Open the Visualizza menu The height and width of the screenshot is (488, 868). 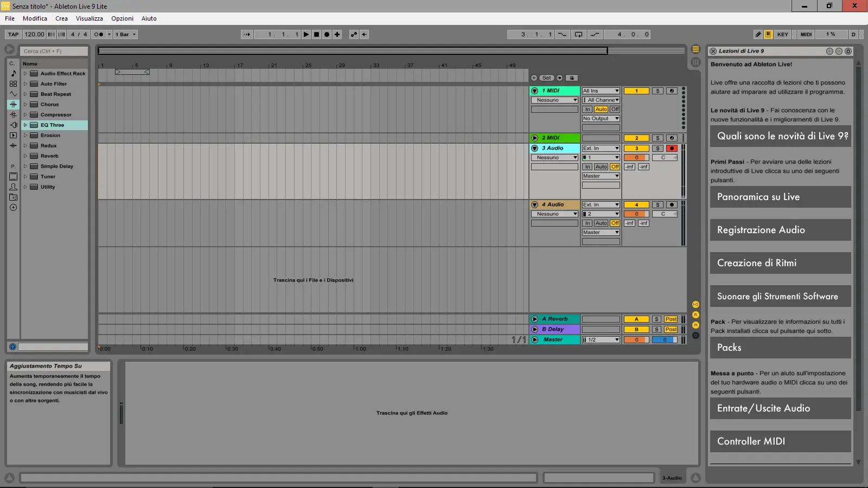point(89,18)
